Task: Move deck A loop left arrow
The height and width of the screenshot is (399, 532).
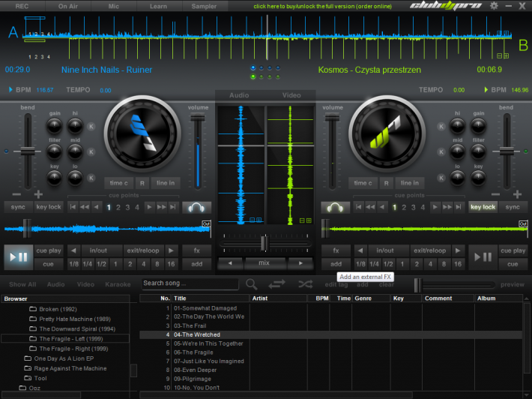Action: [73, 250]
